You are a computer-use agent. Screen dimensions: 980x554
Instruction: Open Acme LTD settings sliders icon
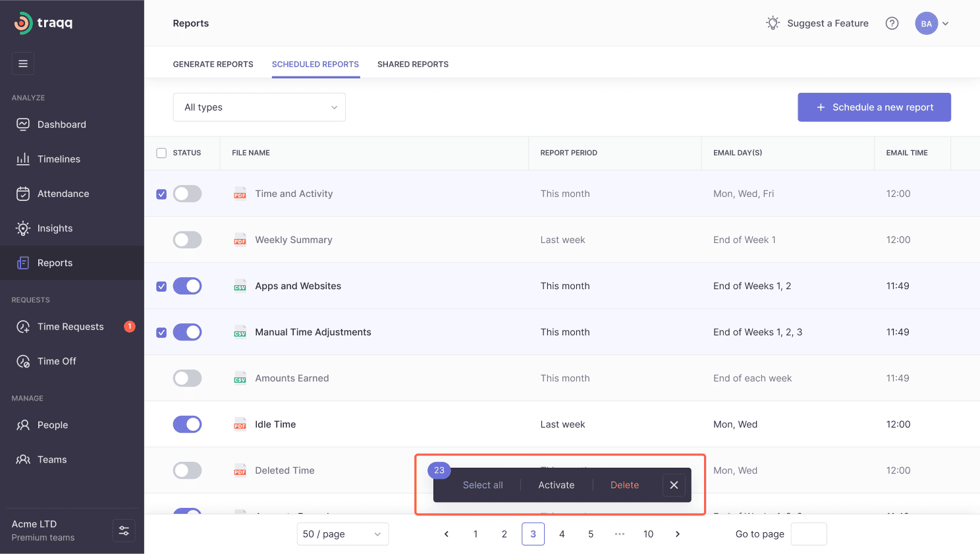point(124,531)
